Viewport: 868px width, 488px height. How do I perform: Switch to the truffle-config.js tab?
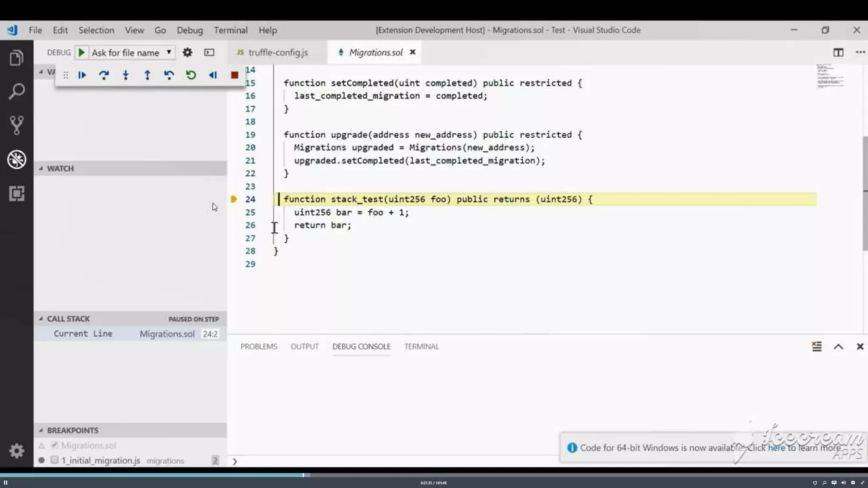[x=278, y=53]
